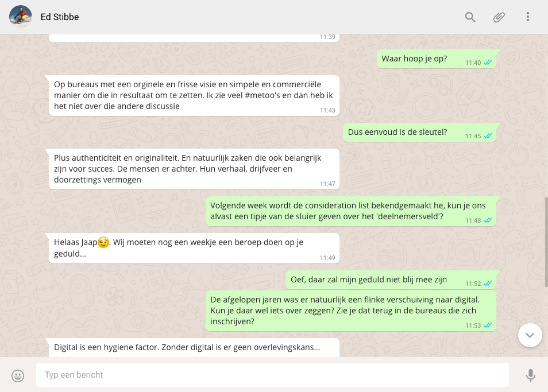Click the winking emoji after 'Helaas Jaap'
The height and width of the screenshot is (392, 548).
103,242
